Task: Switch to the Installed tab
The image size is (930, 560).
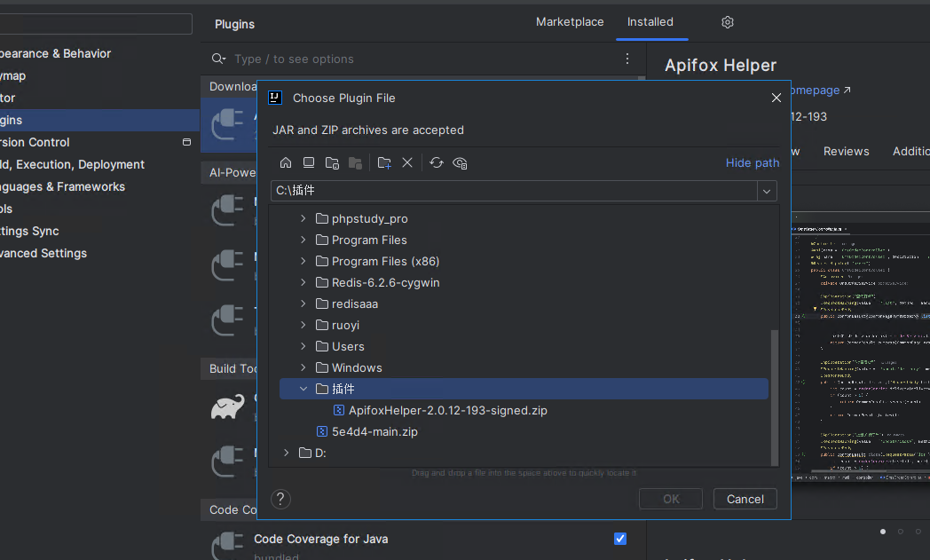Action: click(x=650, y=22)
